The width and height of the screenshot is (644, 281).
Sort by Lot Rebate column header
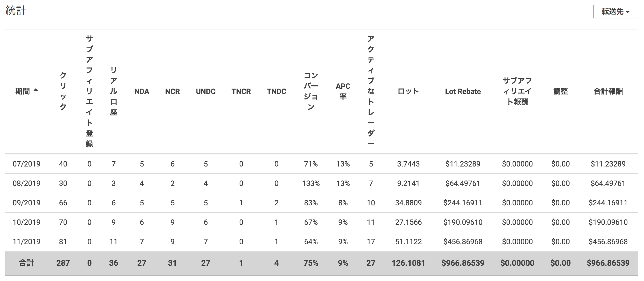click(x=463, y=91)
